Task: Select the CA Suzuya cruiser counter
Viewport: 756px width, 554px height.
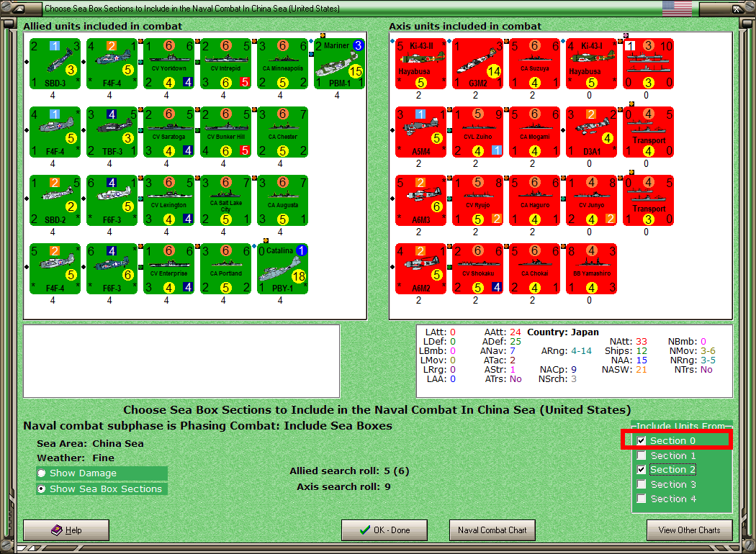Action: click(535, 63)
